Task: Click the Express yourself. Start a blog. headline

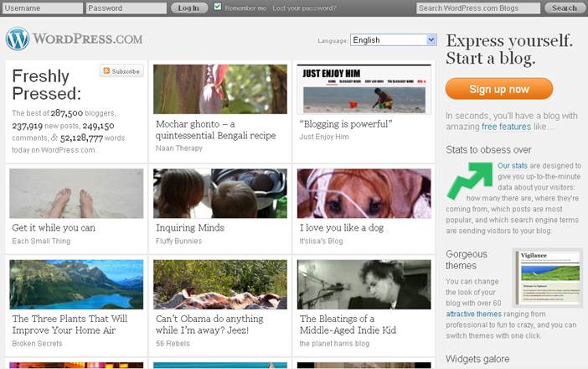Action: coord(509,49)
